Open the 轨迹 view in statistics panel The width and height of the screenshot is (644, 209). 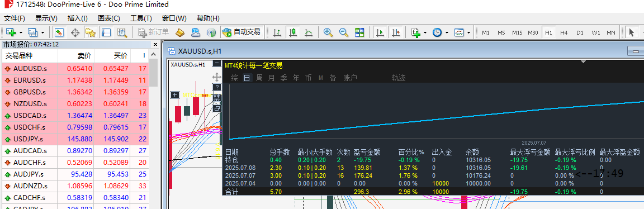pos(399,78)
